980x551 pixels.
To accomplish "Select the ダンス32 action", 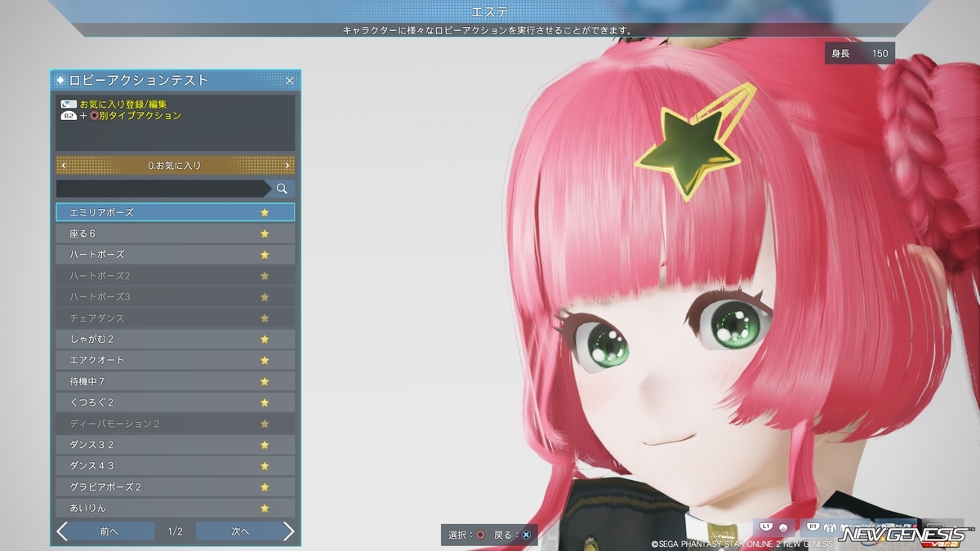I will point(175,445).
